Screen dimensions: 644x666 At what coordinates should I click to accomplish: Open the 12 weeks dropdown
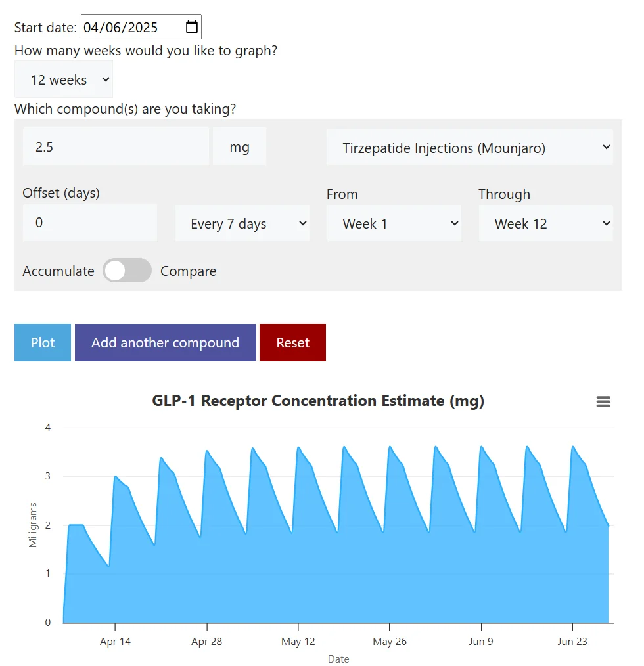tap(64, 79)
